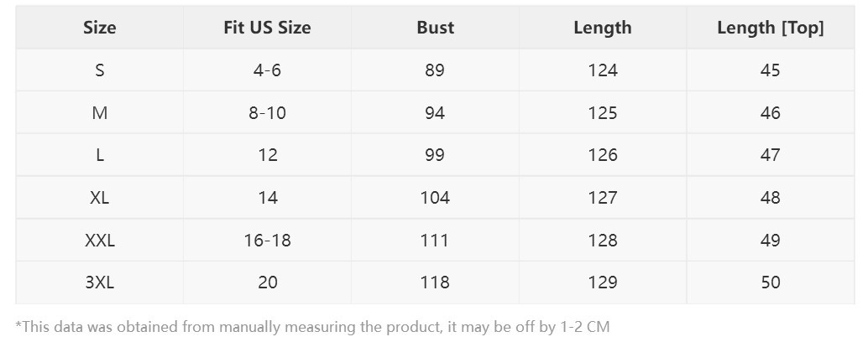Click the manual measurement disclaimer note

click(x=312, y=326)
